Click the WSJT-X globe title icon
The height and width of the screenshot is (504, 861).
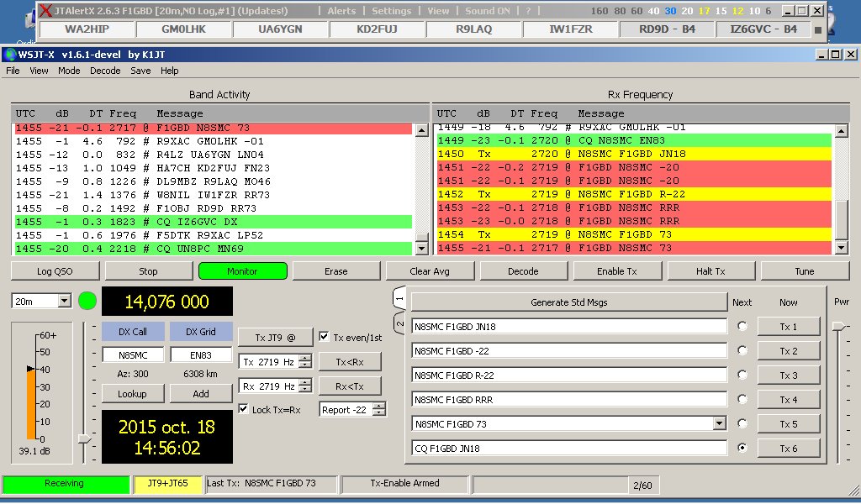click(x=9, y=55)
